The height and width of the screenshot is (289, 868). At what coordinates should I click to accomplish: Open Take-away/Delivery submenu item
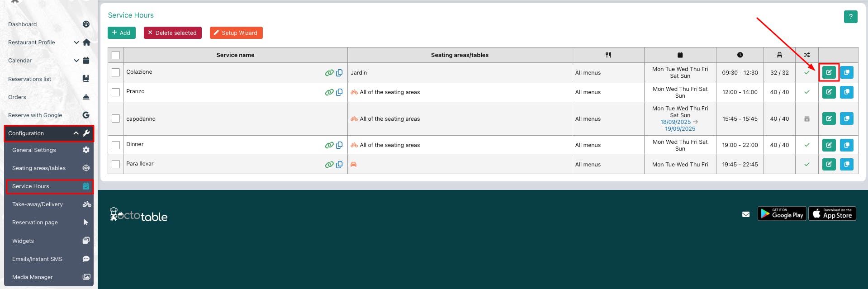coord(49,204)
